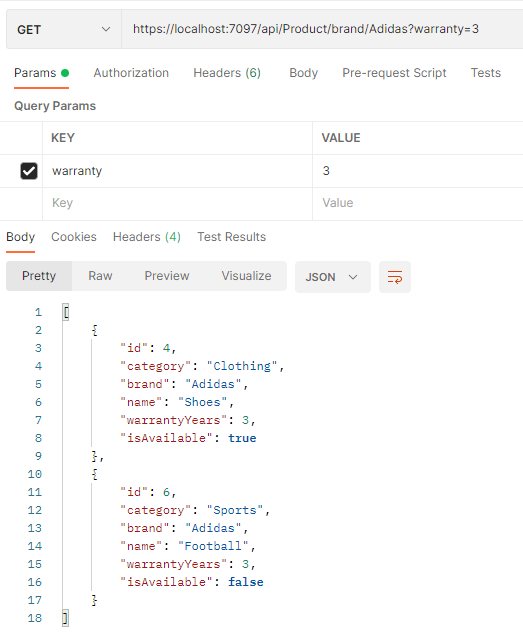
Task: Open the Test Results tab
Action: click(x=231, y=237)
